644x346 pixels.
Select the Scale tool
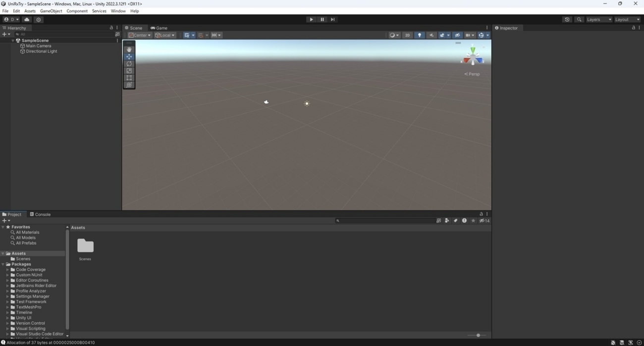[129, 70]
